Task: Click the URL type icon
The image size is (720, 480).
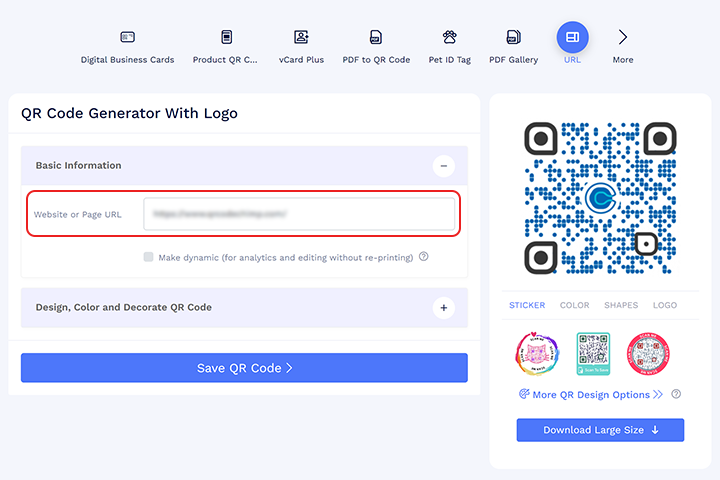Action: coord(572,37)
